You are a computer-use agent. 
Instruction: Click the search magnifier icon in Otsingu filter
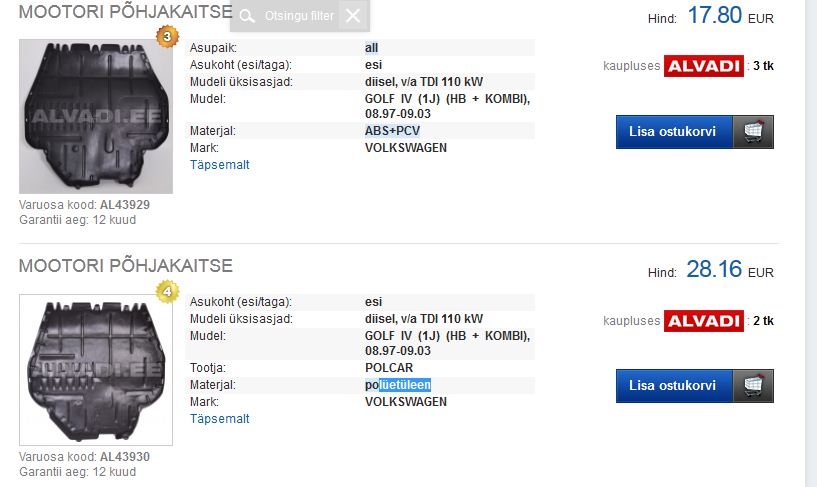[x=247, y=16]
